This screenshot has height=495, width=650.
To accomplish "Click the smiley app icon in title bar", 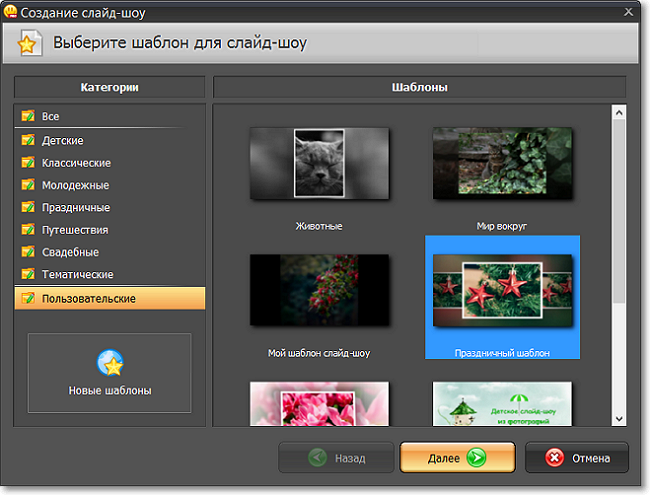I will (10, 10).
